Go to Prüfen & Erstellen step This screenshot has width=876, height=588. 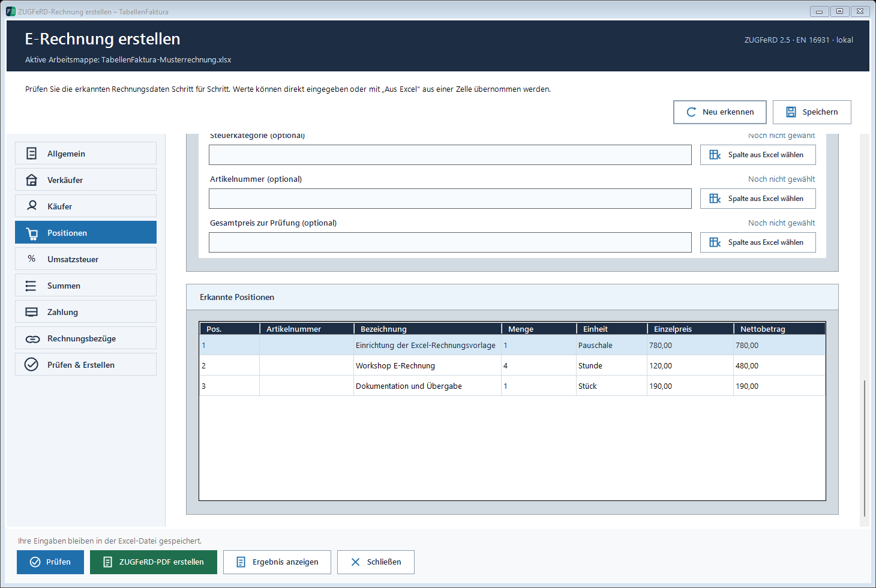[86, 364]
